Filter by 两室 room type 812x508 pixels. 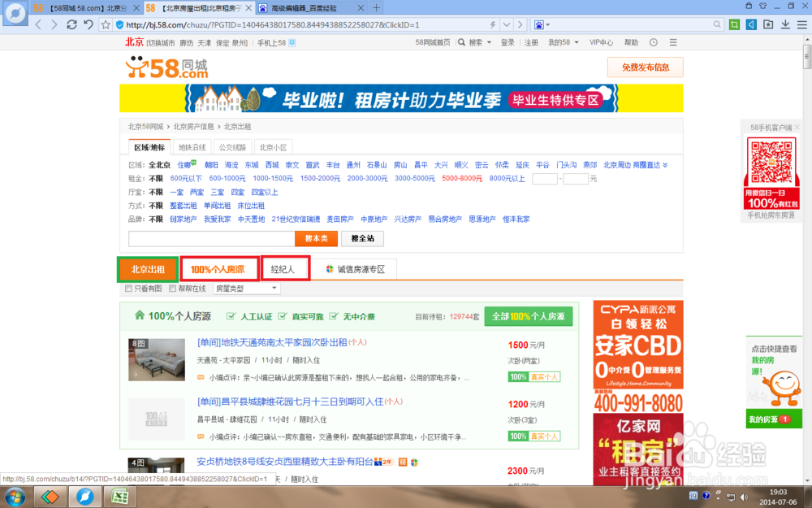point(197,192)
